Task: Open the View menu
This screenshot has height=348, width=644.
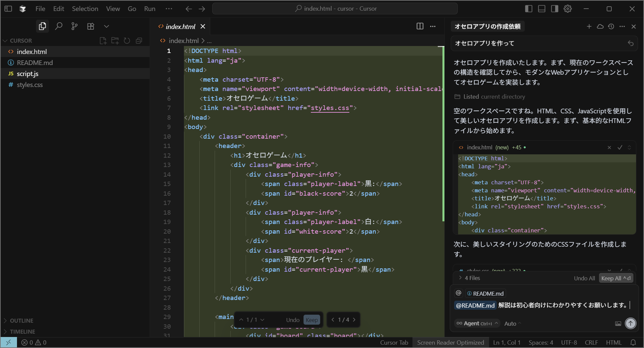Action: tap(113, 9)
